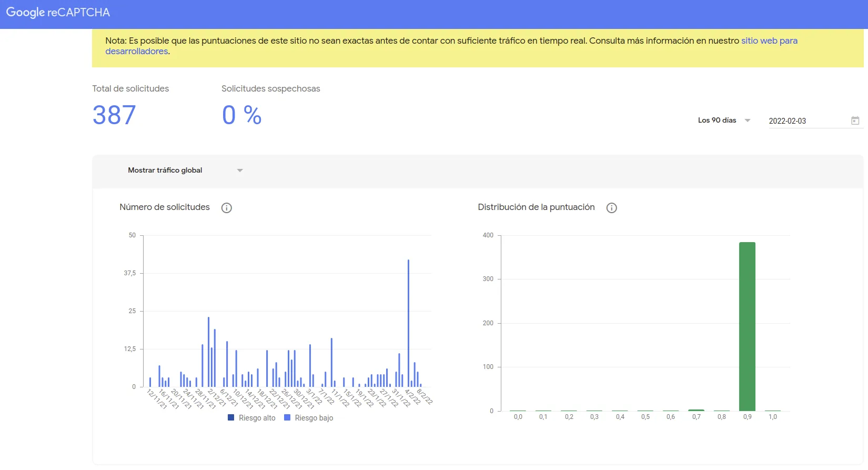Expand the Los 90 días range dropdown

point(724,121)
